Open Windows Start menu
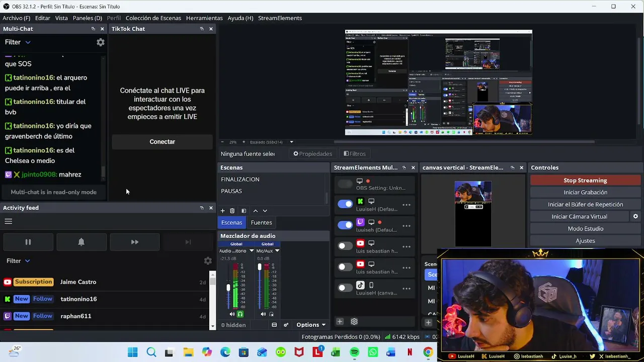This screenshot has width=644, height=362. click(133, 352)
